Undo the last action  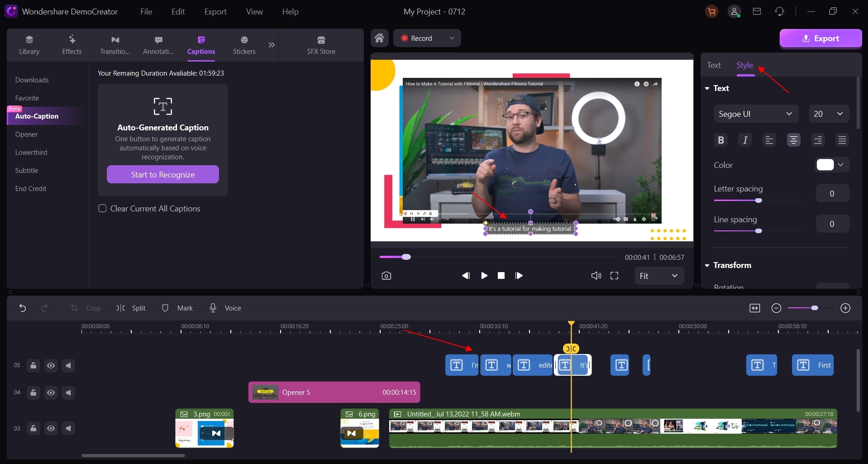click(23, 308)
